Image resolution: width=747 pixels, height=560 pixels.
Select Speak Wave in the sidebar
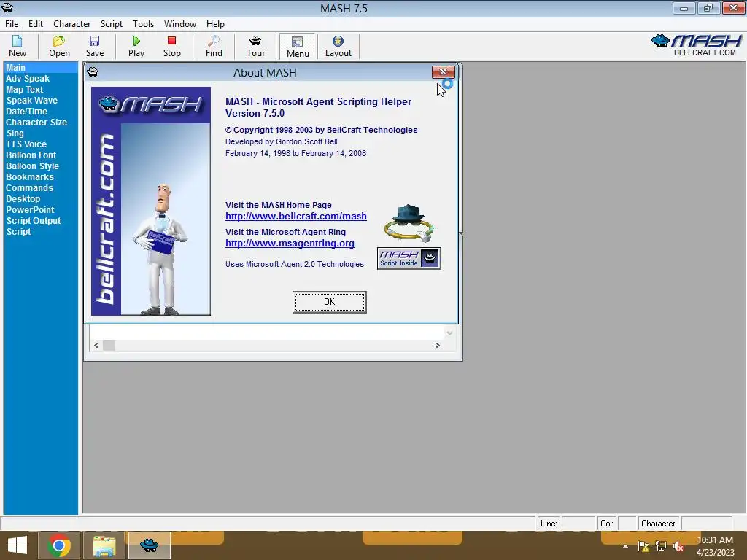[41, 101]
